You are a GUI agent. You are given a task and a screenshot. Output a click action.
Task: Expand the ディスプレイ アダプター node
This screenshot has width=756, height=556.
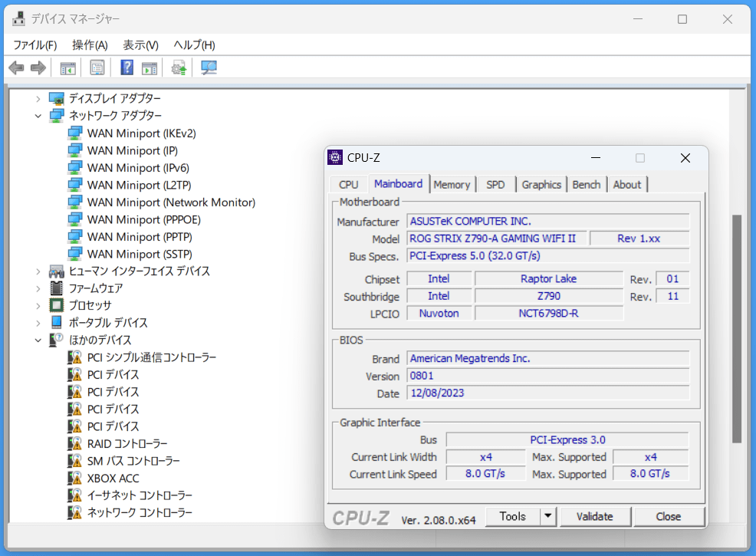(38, 99)
